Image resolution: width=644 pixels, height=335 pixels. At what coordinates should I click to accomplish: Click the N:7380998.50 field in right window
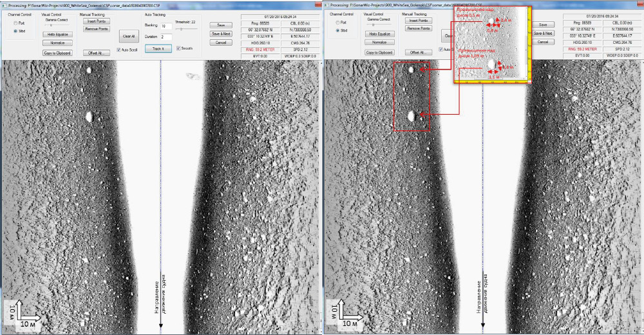(x=621, y=30)
